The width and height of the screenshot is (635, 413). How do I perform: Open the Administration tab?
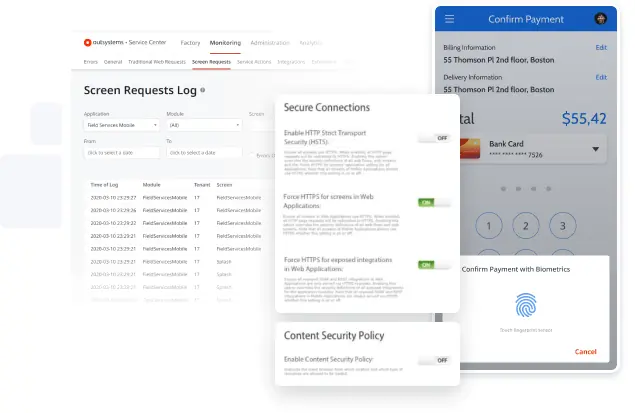tap(270, 43)
